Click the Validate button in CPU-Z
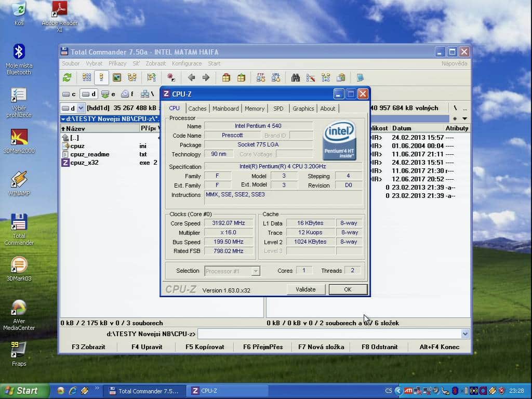The image size is (532, 399). 305,289
